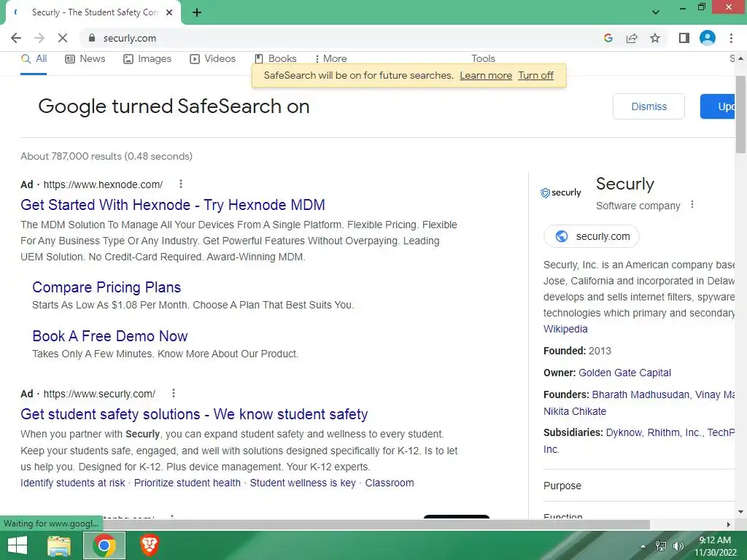Open Compare Pricing Plans link

(107, 287)
